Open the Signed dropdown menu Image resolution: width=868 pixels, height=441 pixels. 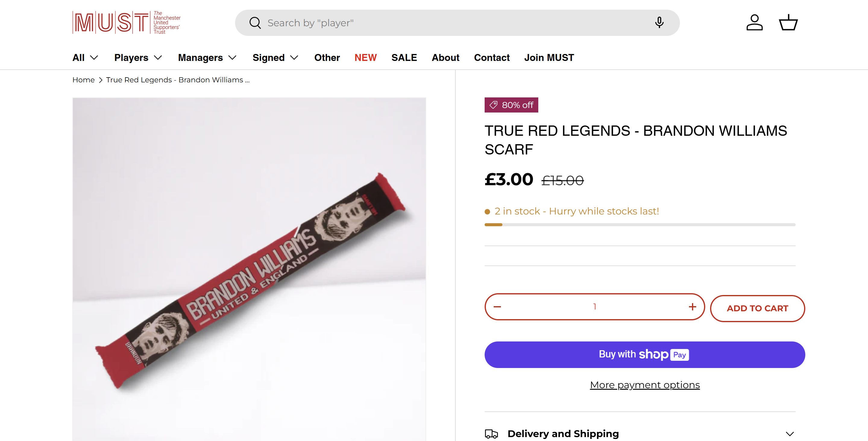(275, 58)
